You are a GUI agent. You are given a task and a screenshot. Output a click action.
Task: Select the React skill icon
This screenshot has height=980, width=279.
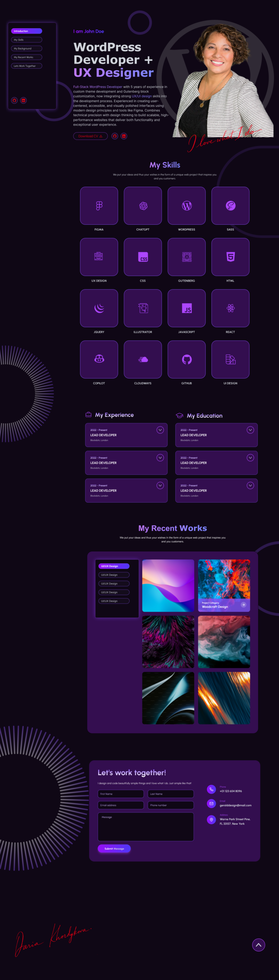coord(230,308)
